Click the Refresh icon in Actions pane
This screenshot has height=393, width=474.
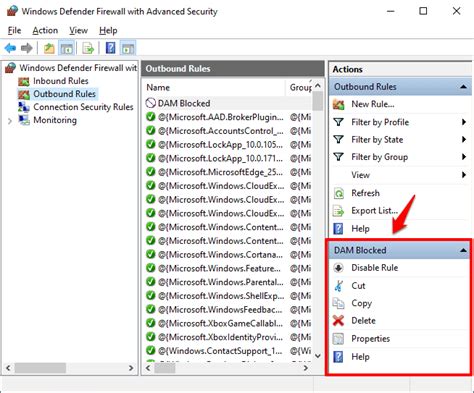tap(339, 193)
